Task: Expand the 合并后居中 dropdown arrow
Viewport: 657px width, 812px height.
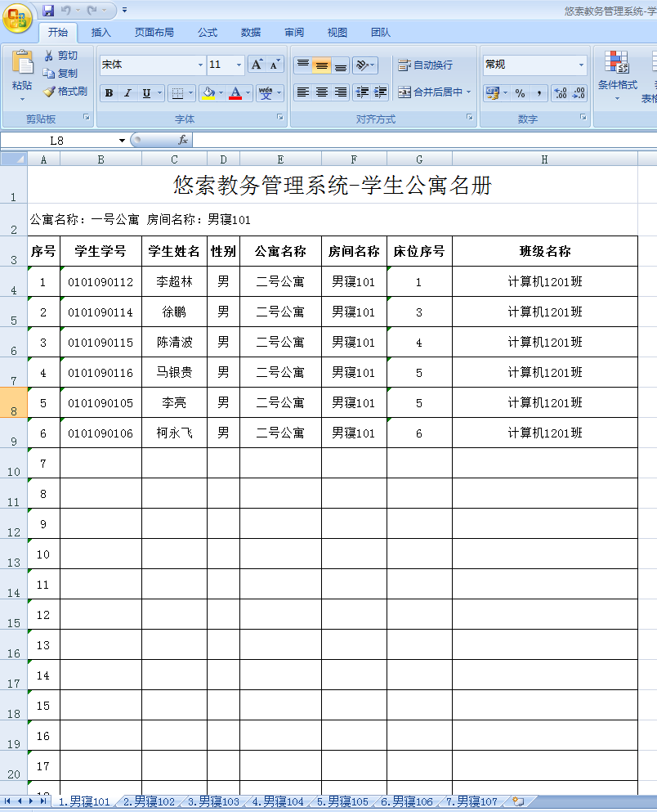Action: (x=469, y=92)
